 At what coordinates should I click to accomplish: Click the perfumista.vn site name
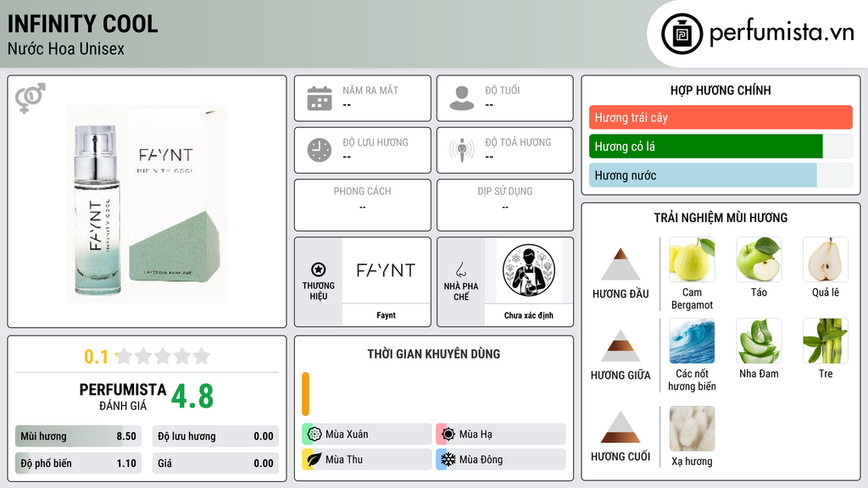[782, 32]
